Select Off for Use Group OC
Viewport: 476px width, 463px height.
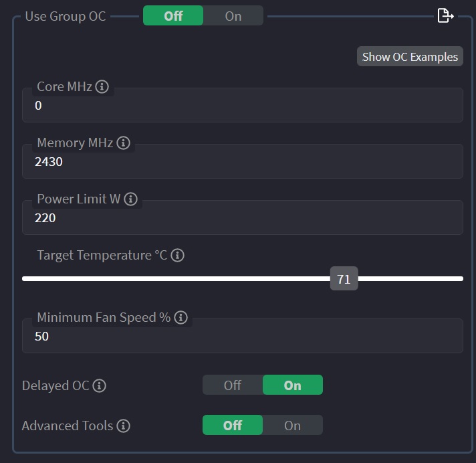(x=173, y=15)
